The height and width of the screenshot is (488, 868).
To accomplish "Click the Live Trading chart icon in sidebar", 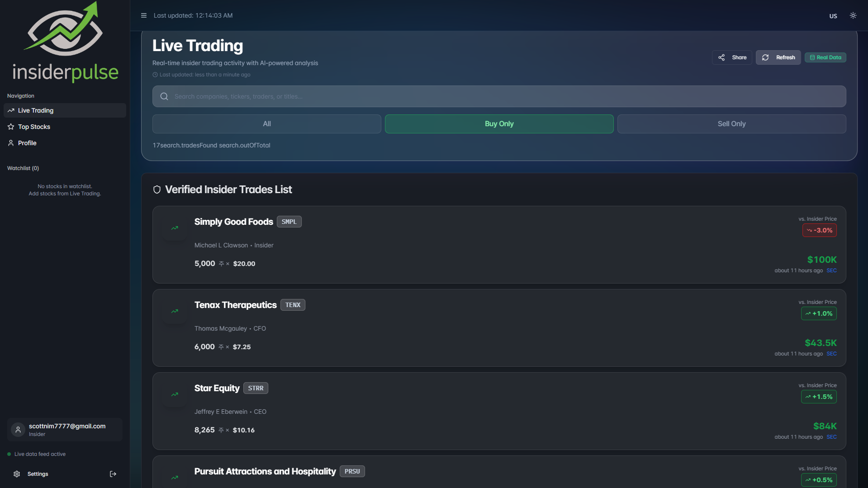I will pos(11,110).
